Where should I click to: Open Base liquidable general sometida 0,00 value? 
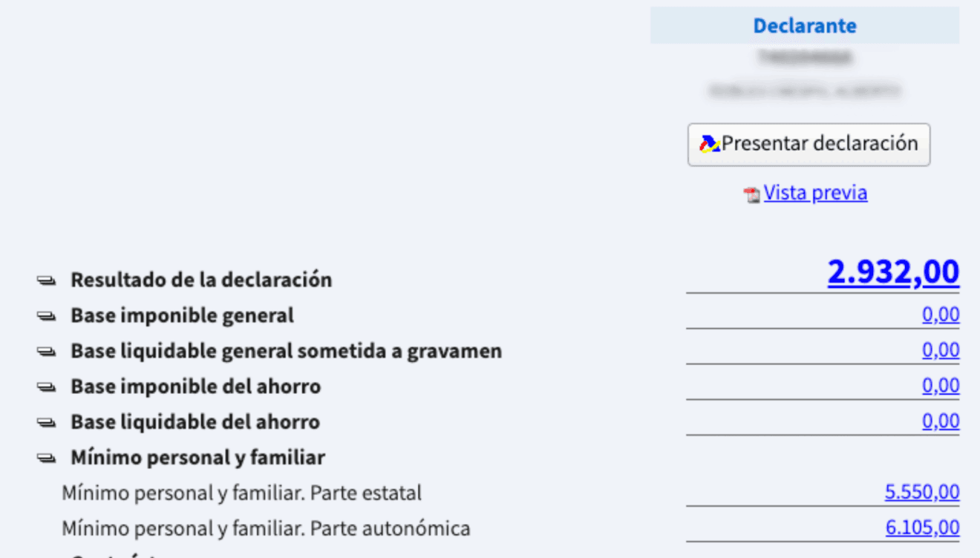tap(941, 351)
